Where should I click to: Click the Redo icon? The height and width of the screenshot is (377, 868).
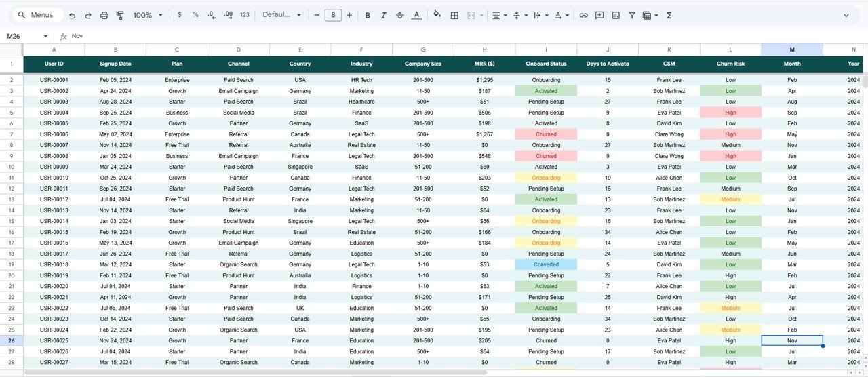pos(88,15)
